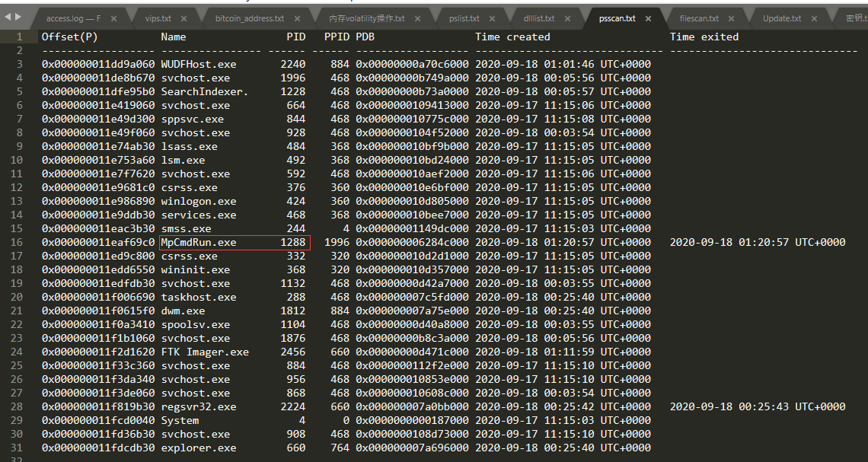Close the bitcoin_address.txt tab
The image size is (868, 462).
(297, 17)
